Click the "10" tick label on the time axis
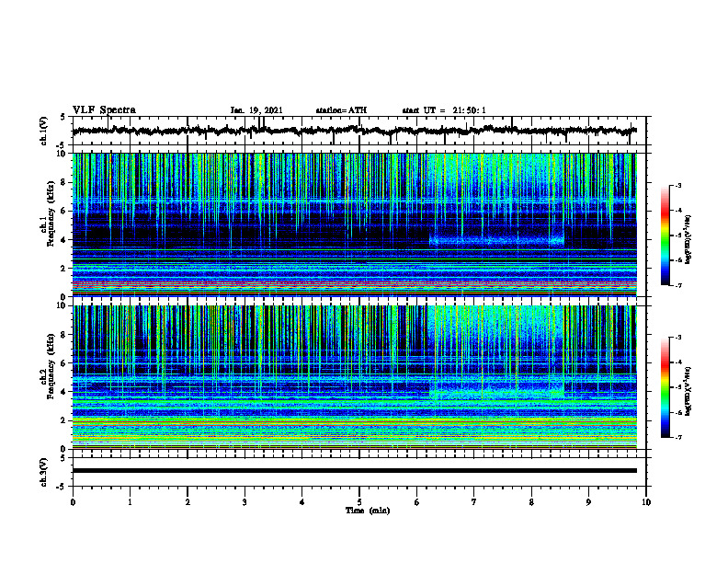728x563 pixels. coord(646,502)
